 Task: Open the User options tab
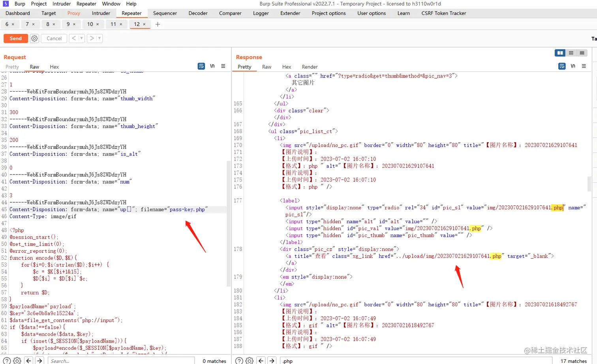(372, 13)
